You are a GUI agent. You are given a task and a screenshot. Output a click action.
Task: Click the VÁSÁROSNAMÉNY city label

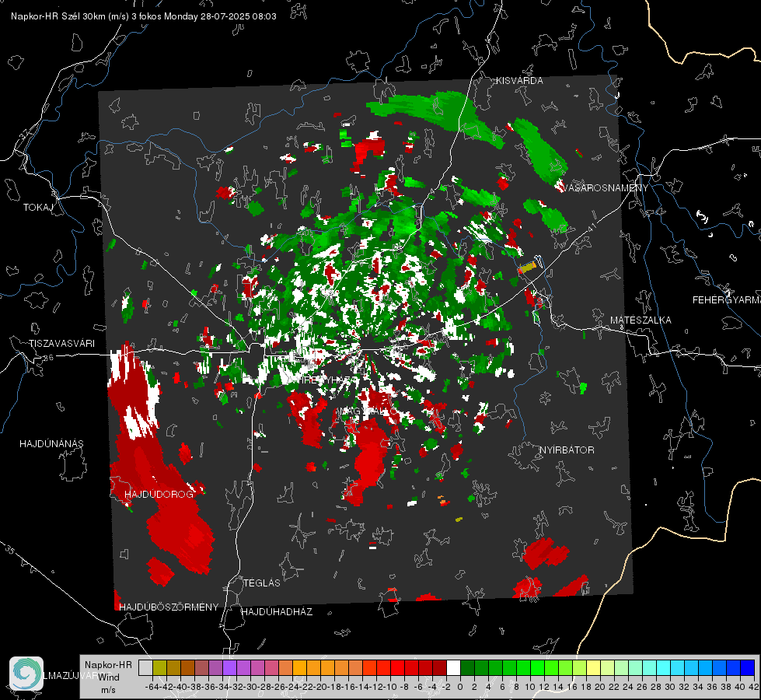605,188
